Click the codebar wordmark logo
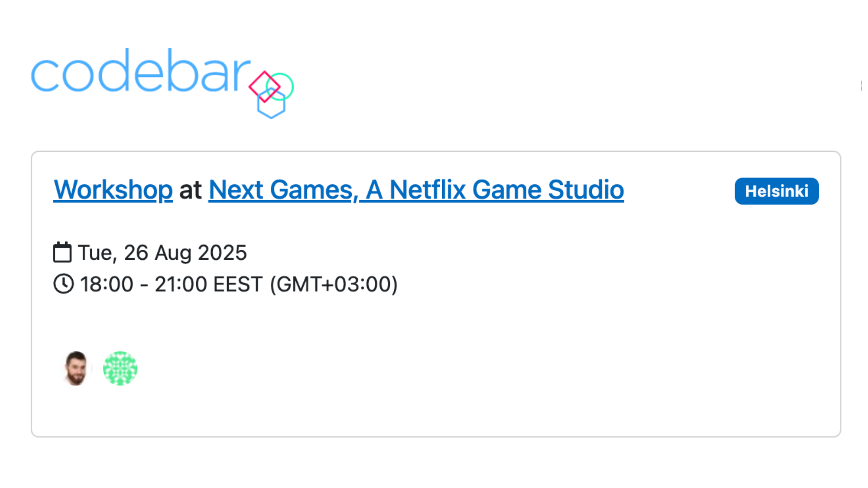Screen dimensions: 868x488 pos(140,71)
